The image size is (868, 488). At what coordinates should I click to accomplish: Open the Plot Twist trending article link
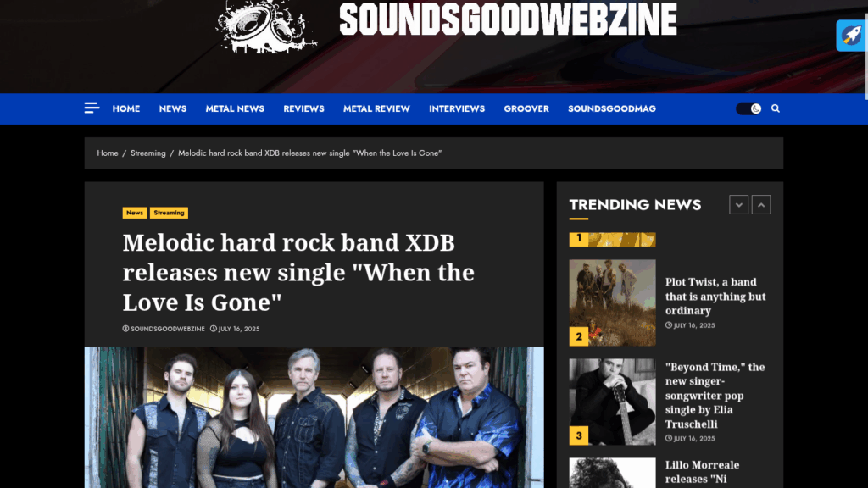click(x=715, y=296)
